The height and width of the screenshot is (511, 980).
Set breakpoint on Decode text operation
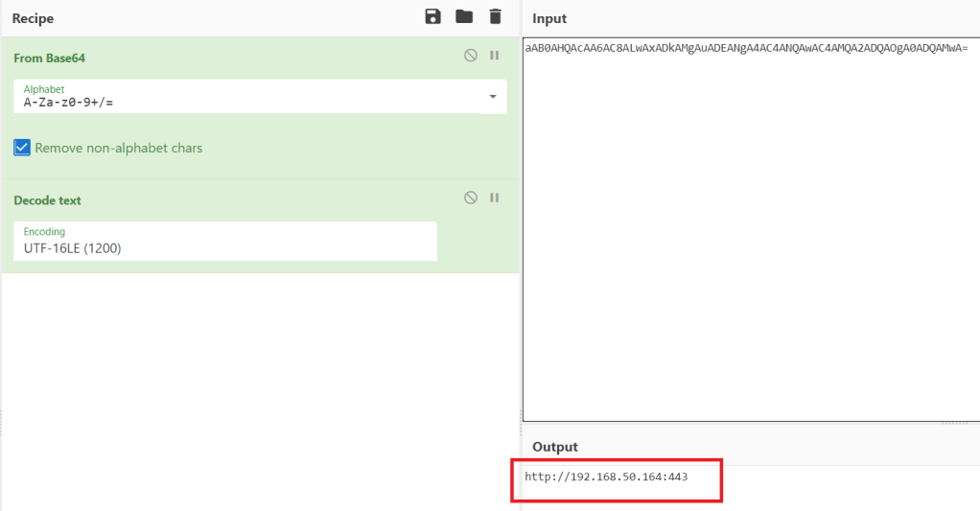pos(495,197)
